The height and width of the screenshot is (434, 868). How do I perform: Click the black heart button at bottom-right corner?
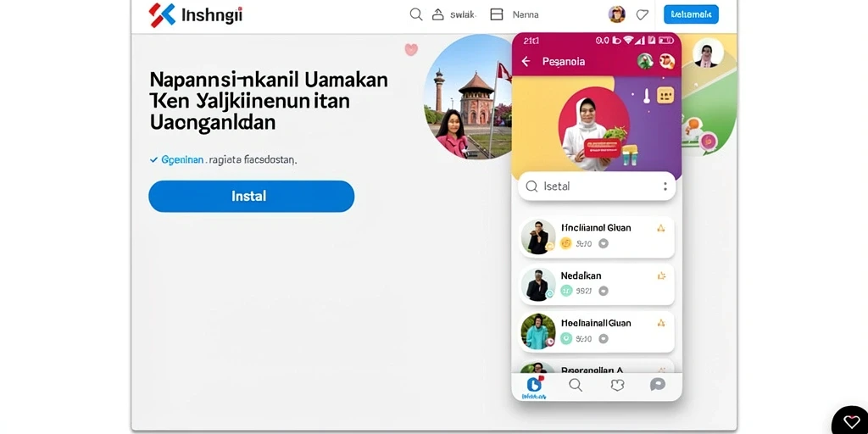pyautogui.click(x=851, y=420)
